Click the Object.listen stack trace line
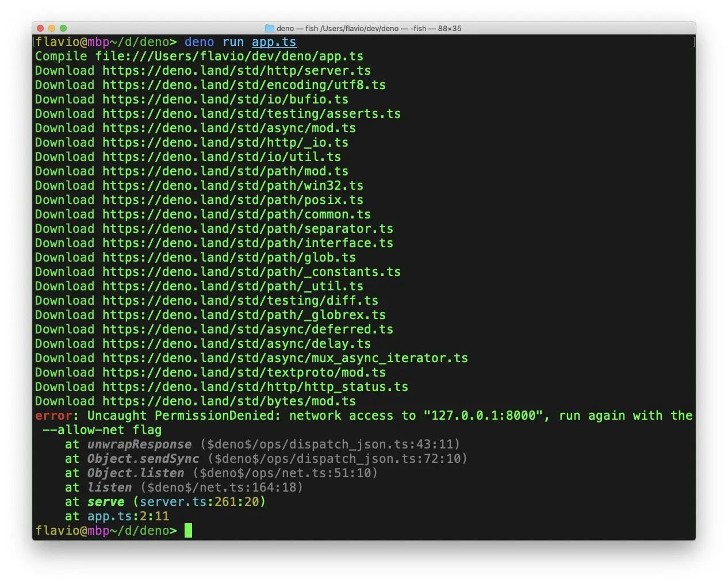Screen dimensions: 728x583 pos(221,473)
